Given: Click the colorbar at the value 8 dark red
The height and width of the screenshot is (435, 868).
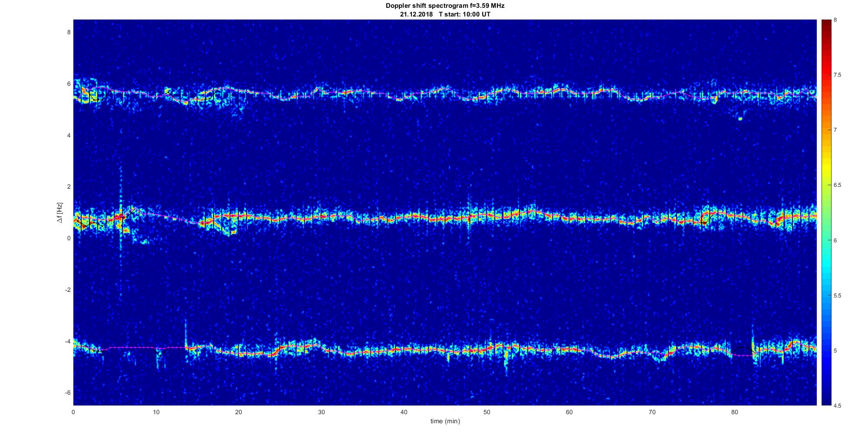Looking at the screenshot, I should click(x=826, y=22).
